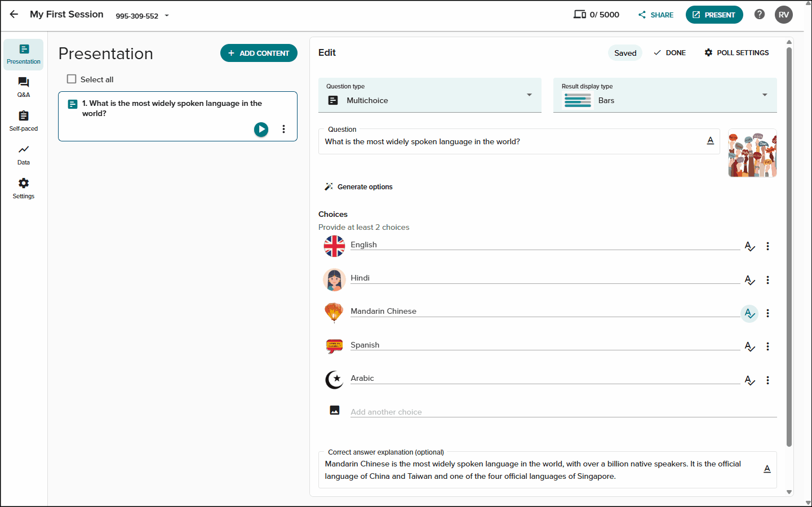The image size is (812, 507).
Task: Edit the Spanish choice text
Action: click(x=545, y=345)
